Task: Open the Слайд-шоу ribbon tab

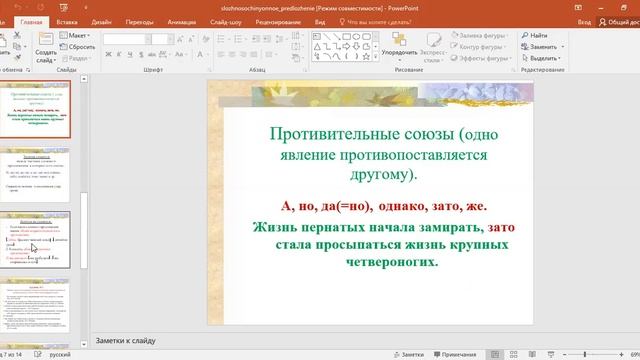Action: point(226,22)
